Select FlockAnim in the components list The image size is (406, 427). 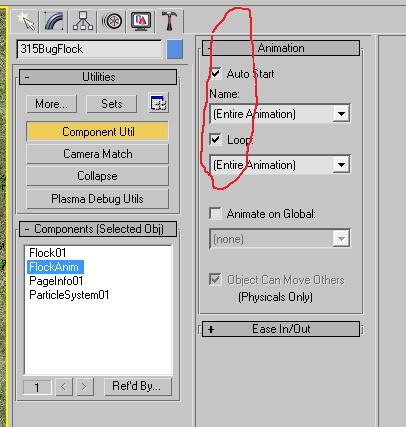(55, 267)
